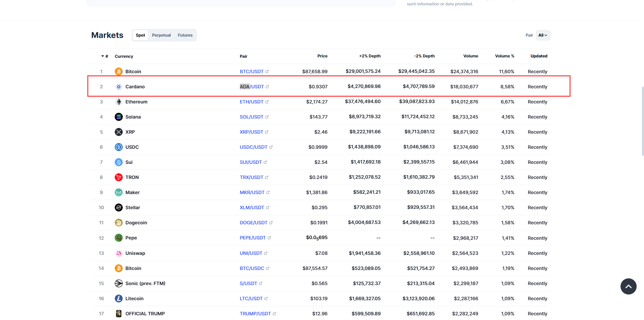The width and height of the screenshot is (644, 320).
Task: Click the Bitcoin coin icon in row 1
Action: (x=119, y=72)
